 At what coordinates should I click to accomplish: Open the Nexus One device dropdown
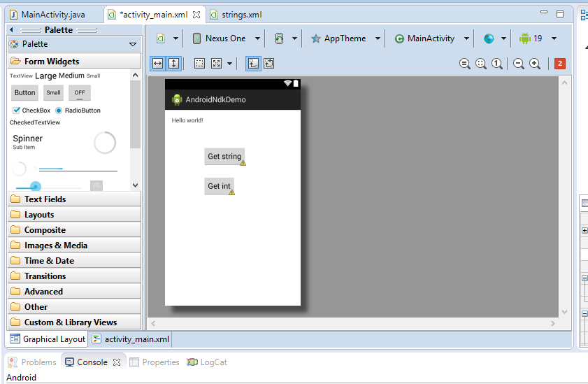click(x=226, y=38)
